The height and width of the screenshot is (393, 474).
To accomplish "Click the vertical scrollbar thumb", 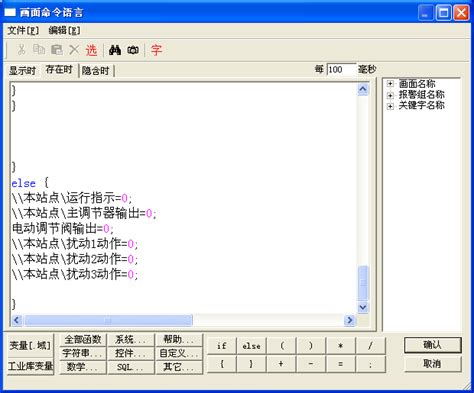I will pos(363,283).
